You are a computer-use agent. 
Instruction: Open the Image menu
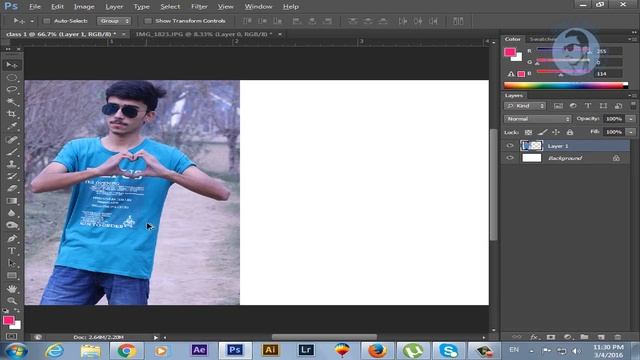(84, 7)
